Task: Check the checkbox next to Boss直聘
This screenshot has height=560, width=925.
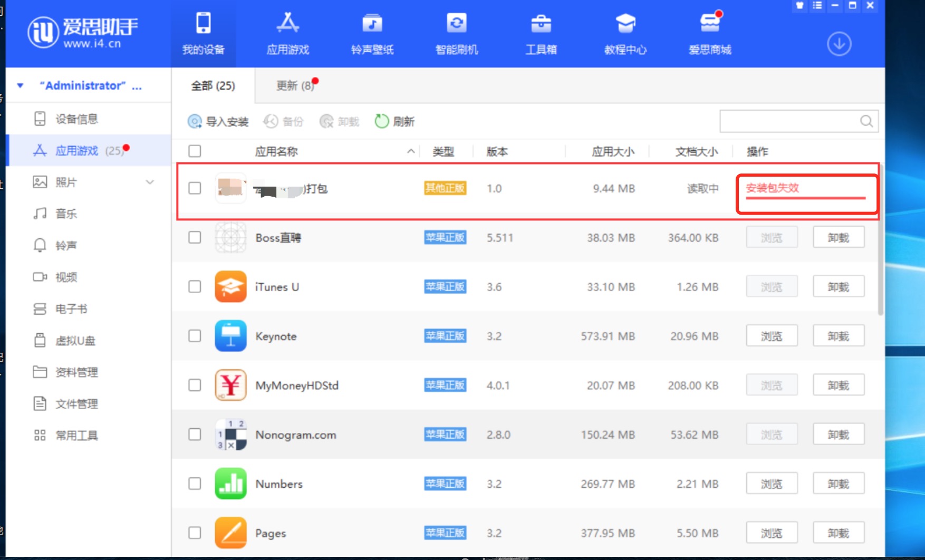Action: click(194, 237)
